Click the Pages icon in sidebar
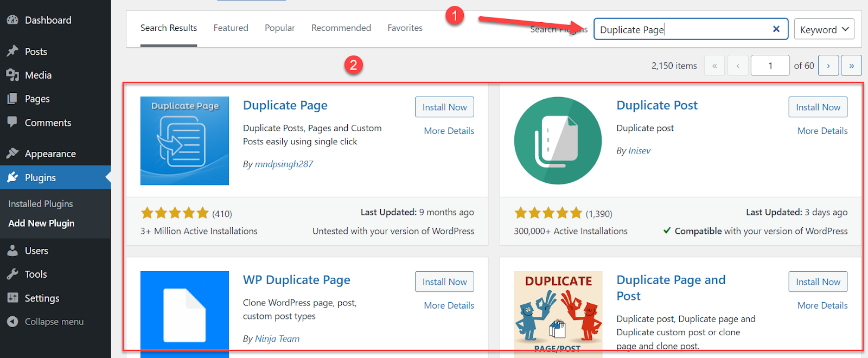Viewport: 868px width, 358px height. 12,99
